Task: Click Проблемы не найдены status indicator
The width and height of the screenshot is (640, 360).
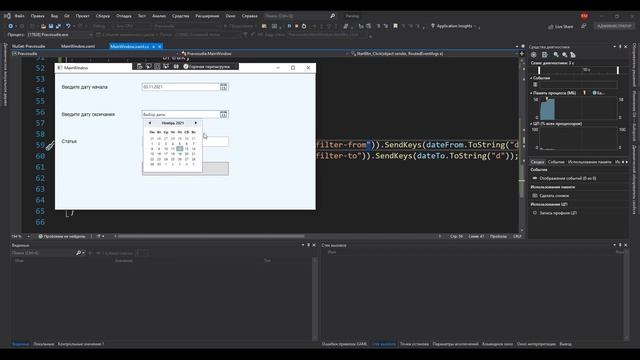Action: pyautogui.click(x=62, y=236)
